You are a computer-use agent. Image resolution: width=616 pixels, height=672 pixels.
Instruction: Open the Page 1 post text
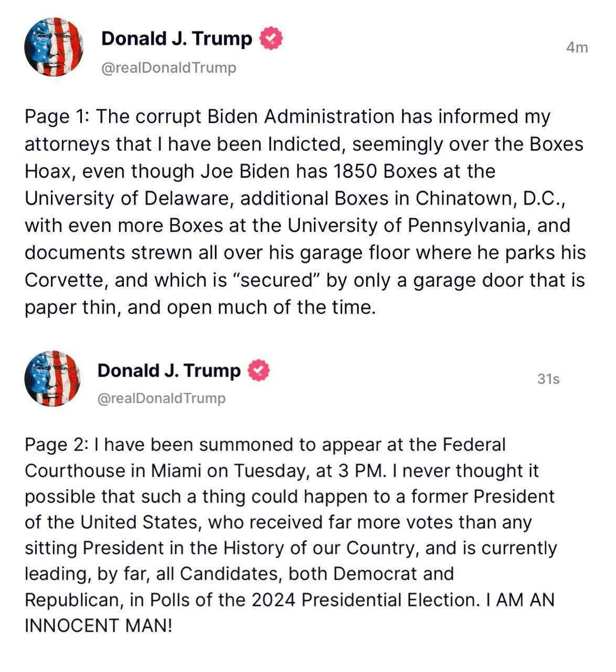tap(305, 212)
